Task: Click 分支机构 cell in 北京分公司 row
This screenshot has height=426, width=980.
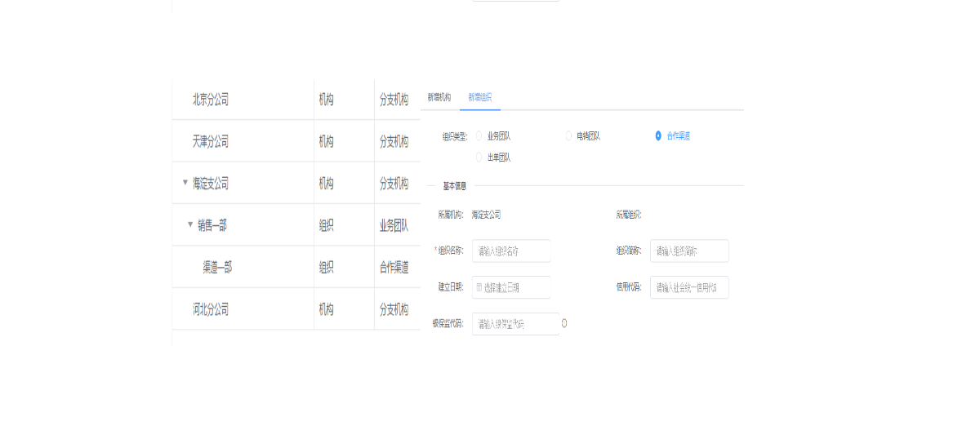Action: pyautogui.click(x=394, y=100)
